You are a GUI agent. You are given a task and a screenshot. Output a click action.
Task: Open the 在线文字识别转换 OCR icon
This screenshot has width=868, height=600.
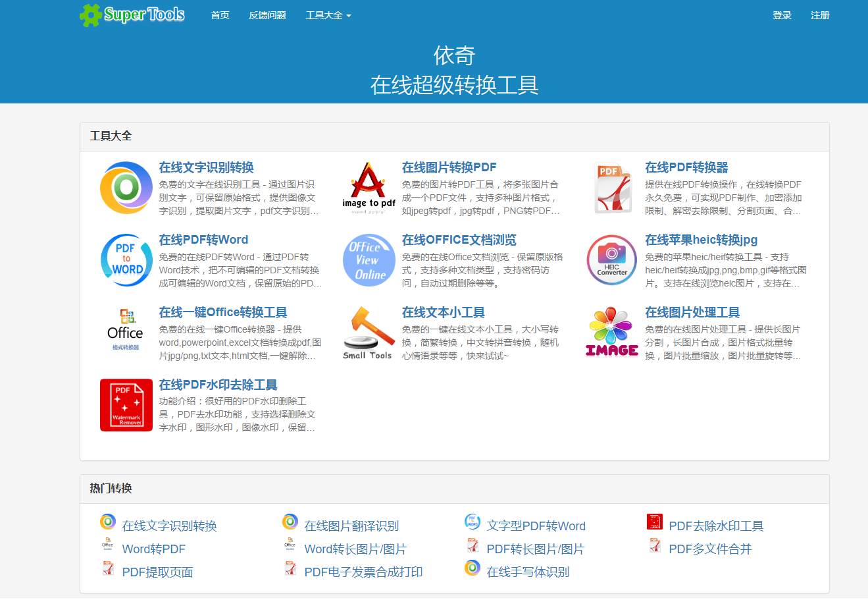pos(126,188)
